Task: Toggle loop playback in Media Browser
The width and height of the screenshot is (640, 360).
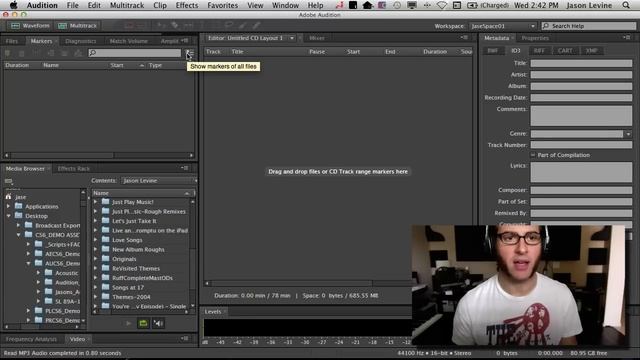Action: pyautogui.click(x=143, y=323)
